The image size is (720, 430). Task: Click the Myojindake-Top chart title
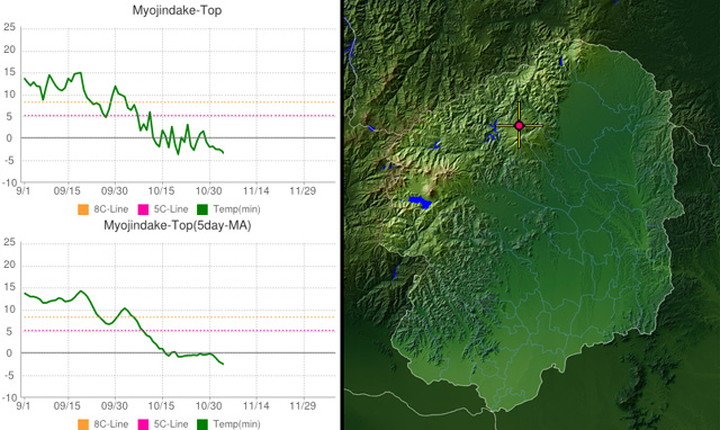177,10
